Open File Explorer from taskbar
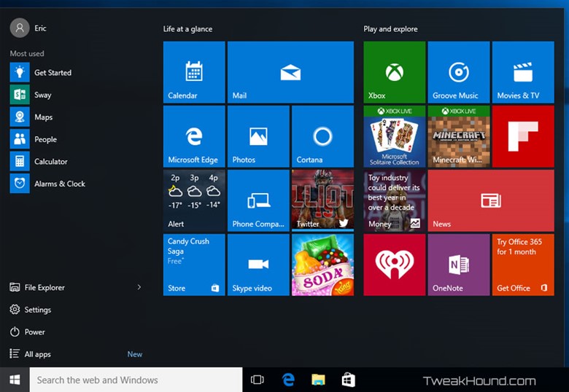The width and height of the screenshot is (569, 392). 318,380
